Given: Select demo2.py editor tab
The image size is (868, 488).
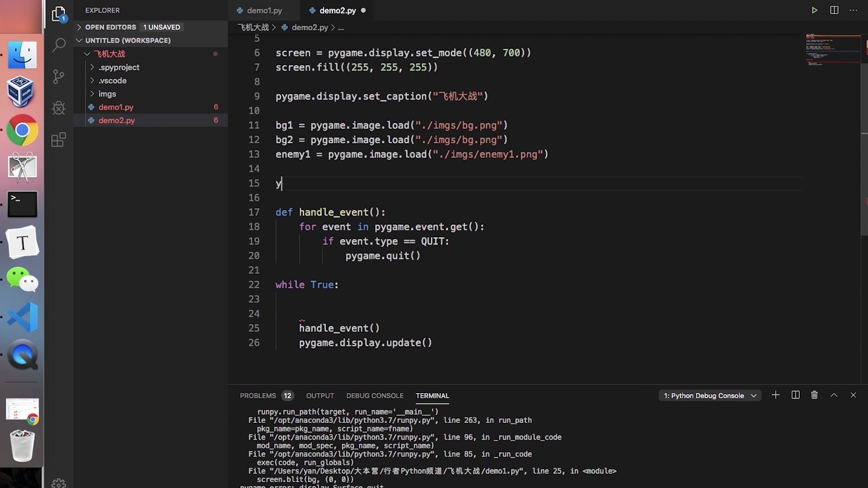Looking at the screenshot, I should pyautogui.click(x=338, y=10).
